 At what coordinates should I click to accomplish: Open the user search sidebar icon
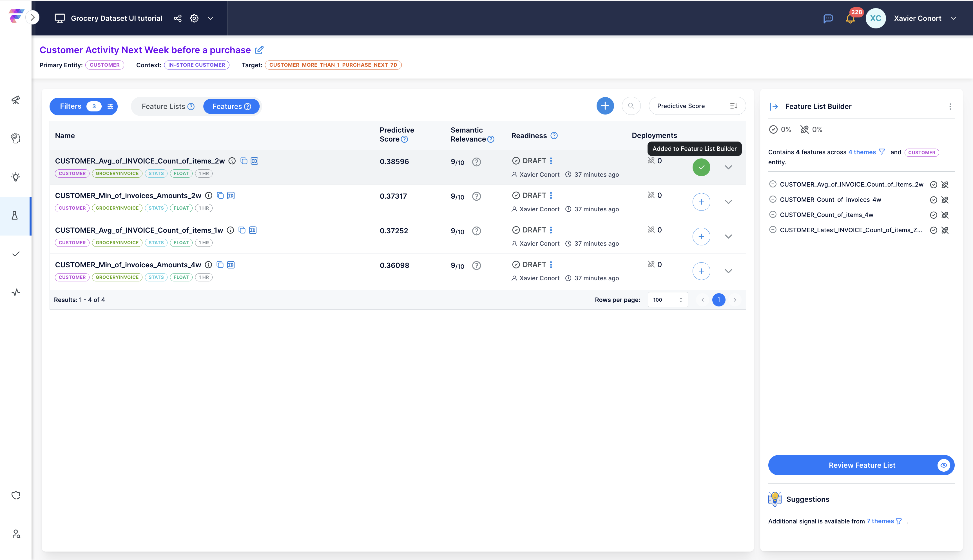click(x=16, y=534)
